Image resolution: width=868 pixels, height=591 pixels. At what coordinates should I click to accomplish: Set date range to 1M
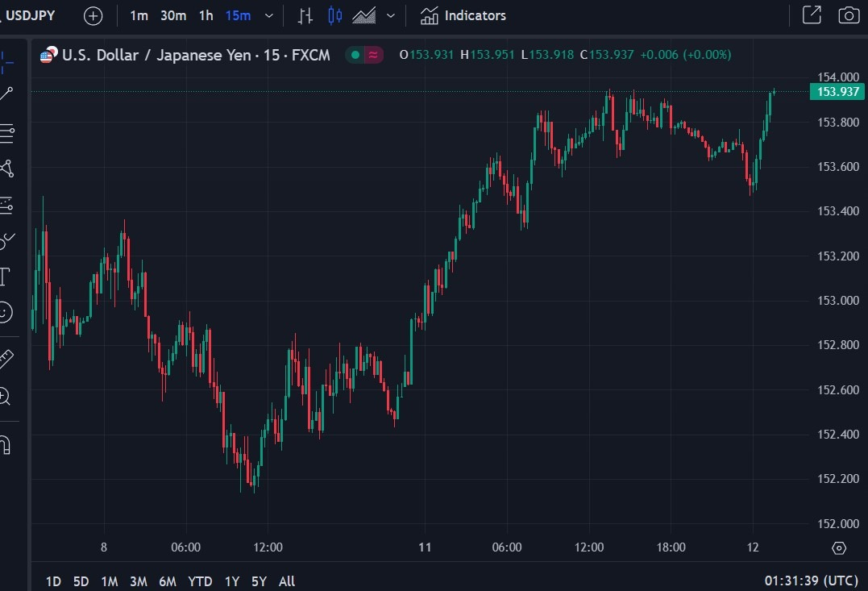110,581
